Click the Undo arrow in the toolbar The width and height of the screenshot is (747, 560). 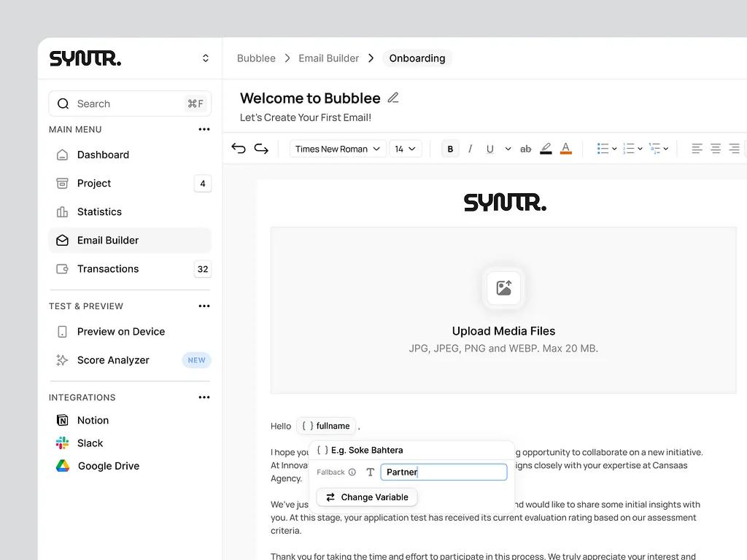tap(239, 148)
